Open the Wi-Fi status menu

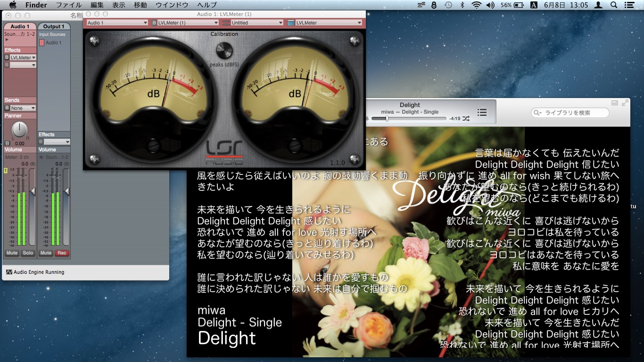(x=476, y=5)
